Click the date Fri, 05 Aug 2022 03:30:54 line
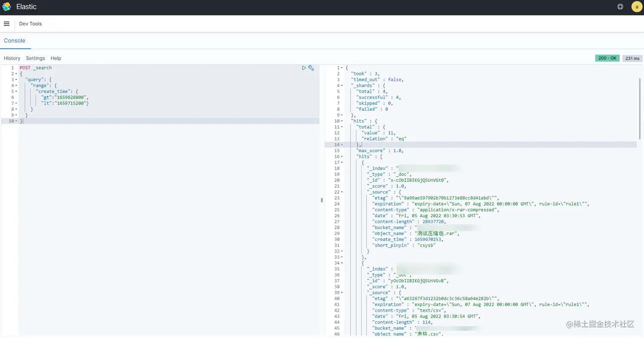The width and height of the screenshot is (644, 338). 426,316
